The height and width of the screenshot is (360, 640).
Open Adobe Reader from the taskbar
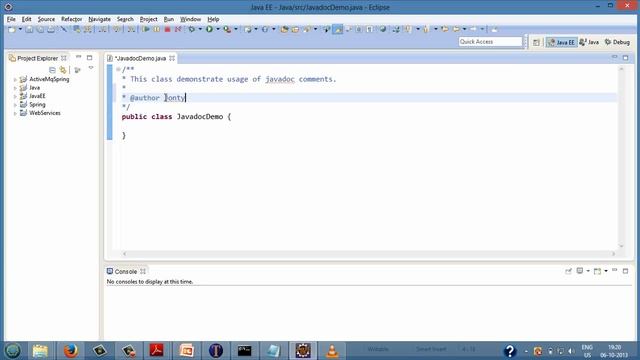(157, 351)
